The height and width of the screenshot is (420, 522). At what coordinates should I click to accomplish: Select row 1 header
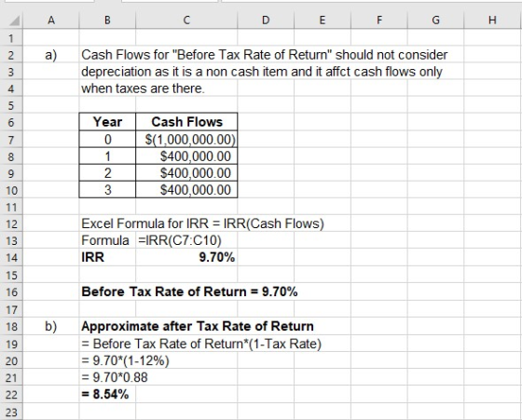[11, 38]
